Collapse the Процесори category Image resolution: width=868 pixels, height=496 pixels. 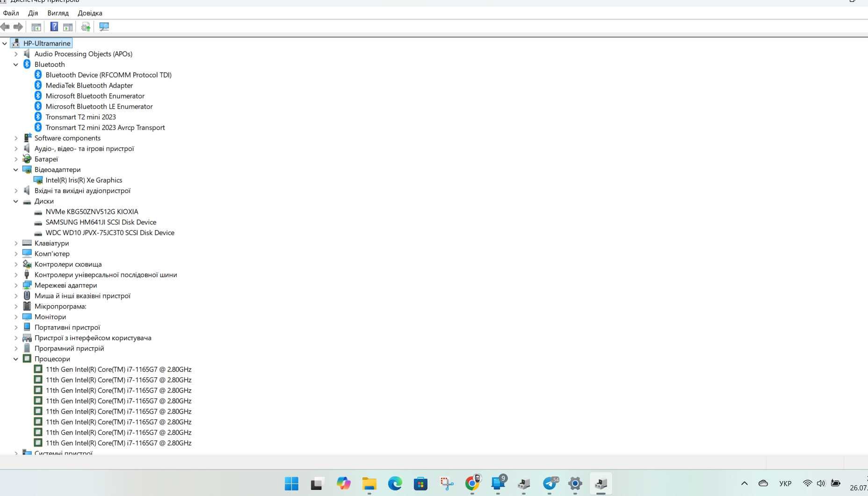16,359
